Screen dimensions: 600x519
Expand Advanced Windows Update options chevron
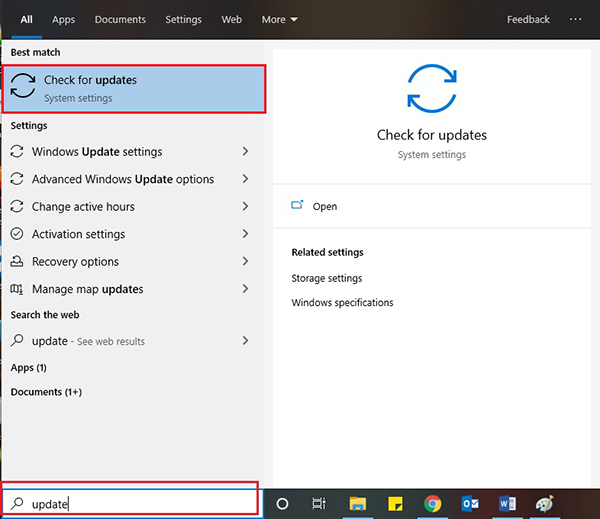(x=245, y=179)
